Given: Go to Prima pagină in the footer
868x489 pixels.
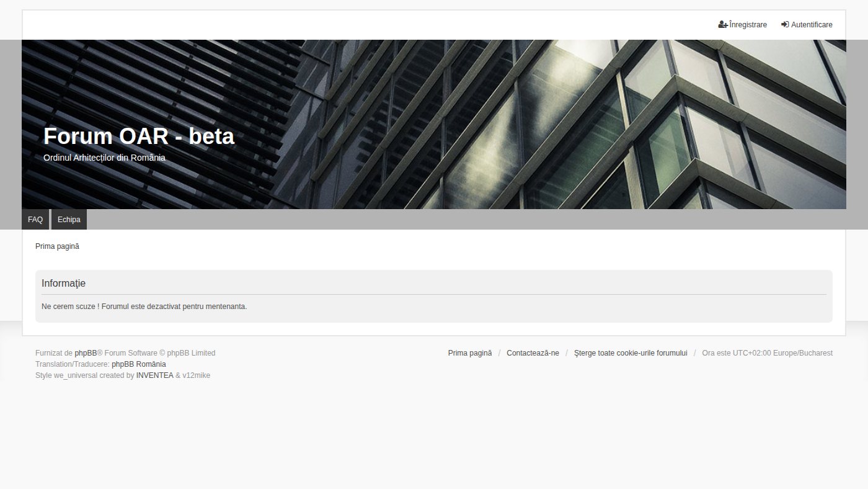Looking at the screenshot, I should (470, 353).
